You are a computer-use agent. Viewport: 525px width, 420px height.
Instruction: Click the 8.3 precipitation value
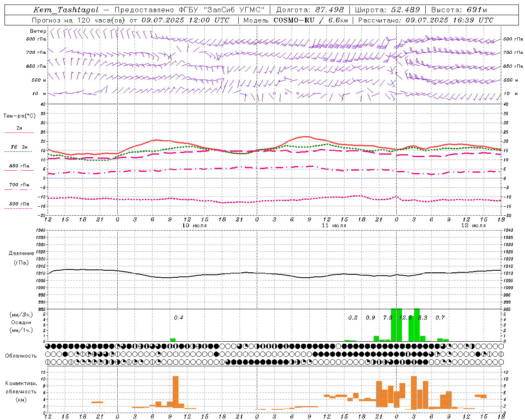(x=423, y=318)
